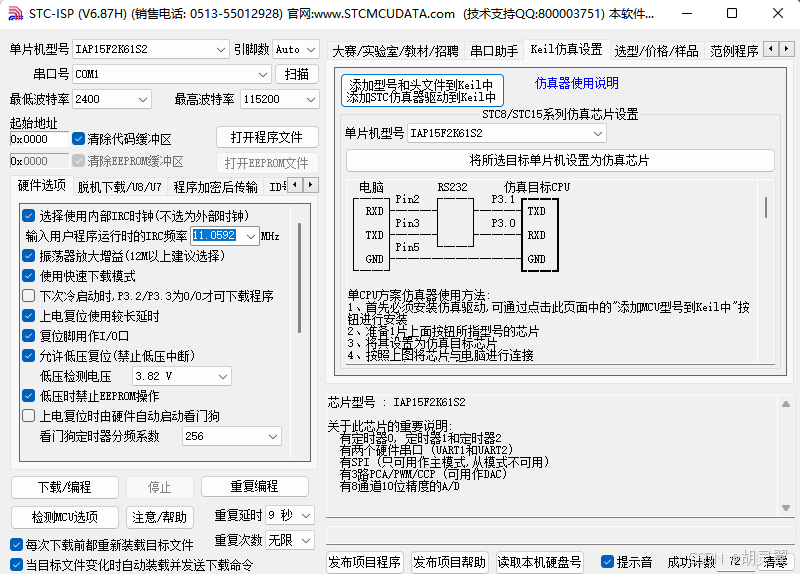The image size is (800, 574).
Task: Toggle 使用快速下载模式 checkbox
Action: [x=29, y=276]
